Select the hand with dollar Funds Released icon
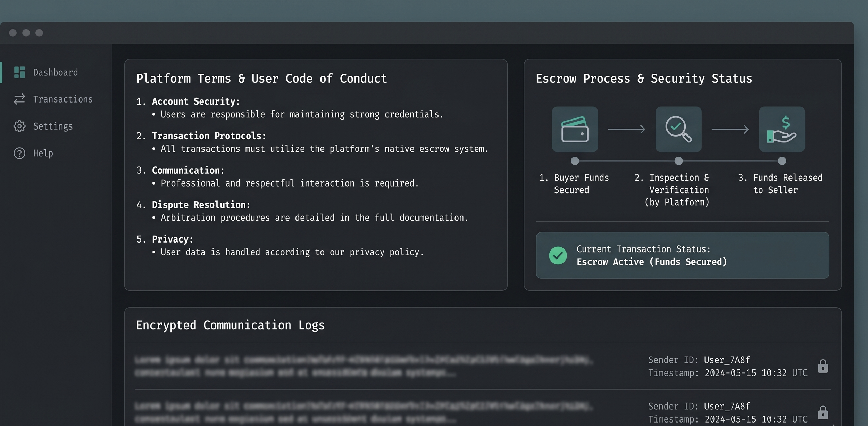The image size is (868, 426). pyautogui.click(x=782, y=129)
